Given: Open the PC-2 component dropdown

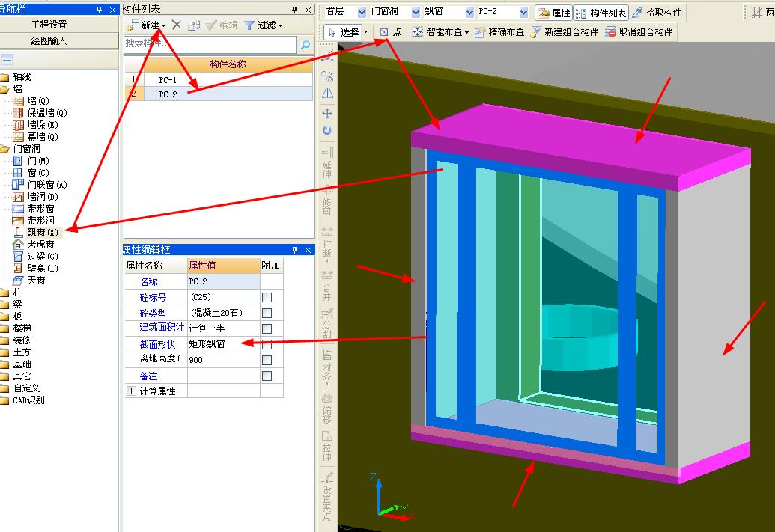Looking at the screenshot, I should coord(524,12).
